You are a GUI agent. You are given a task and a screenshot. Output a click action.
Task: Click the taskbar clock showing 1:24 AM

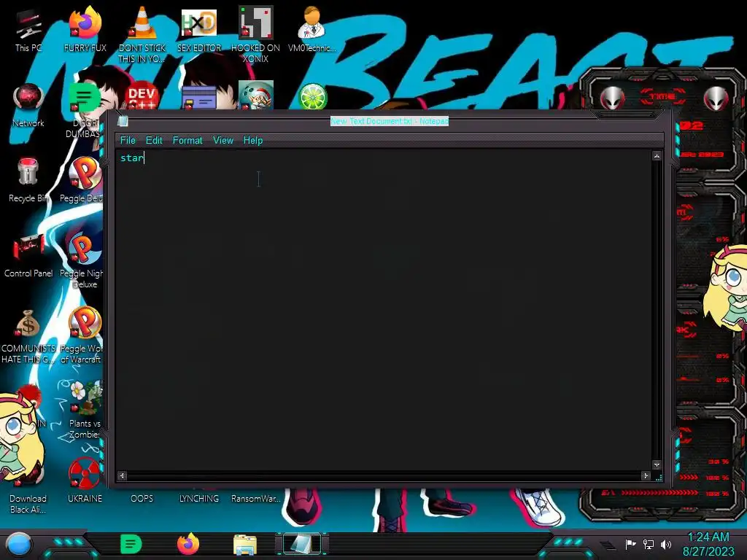[708, 544]
